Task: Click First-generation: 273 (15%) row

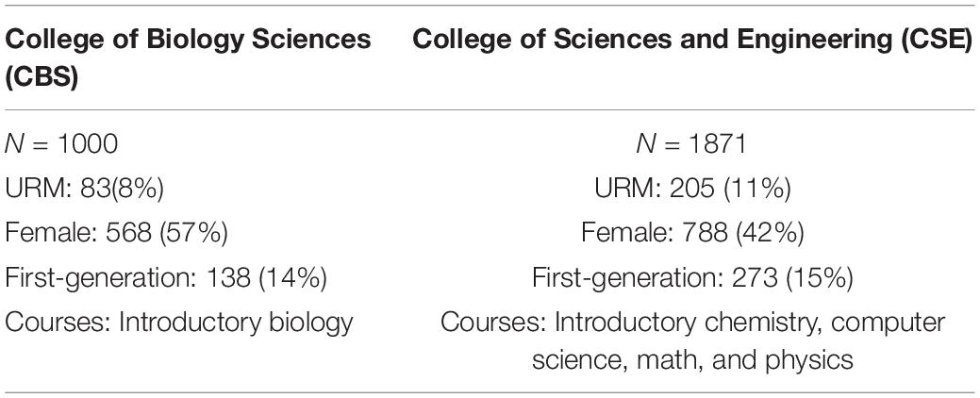Action: click(692, 279)
